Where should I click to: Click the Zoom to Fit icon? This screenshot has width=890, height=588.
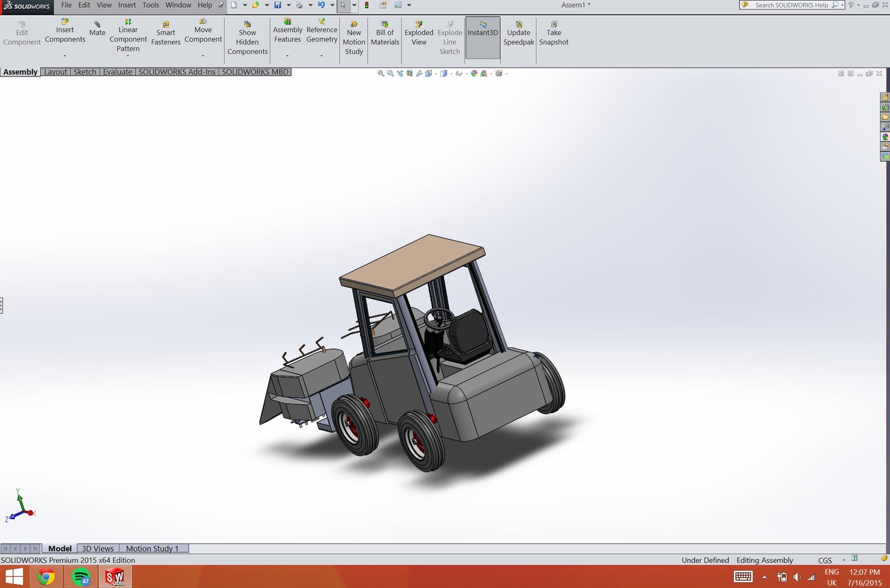(x=381, y=73)
